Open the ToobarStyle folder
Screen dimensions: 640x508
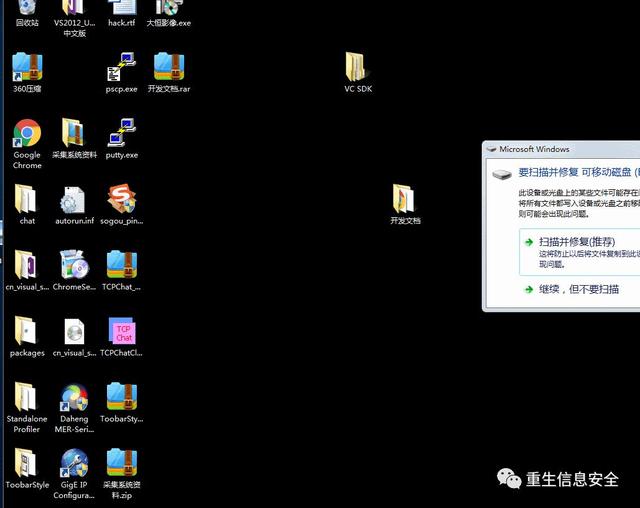point(27,468)
